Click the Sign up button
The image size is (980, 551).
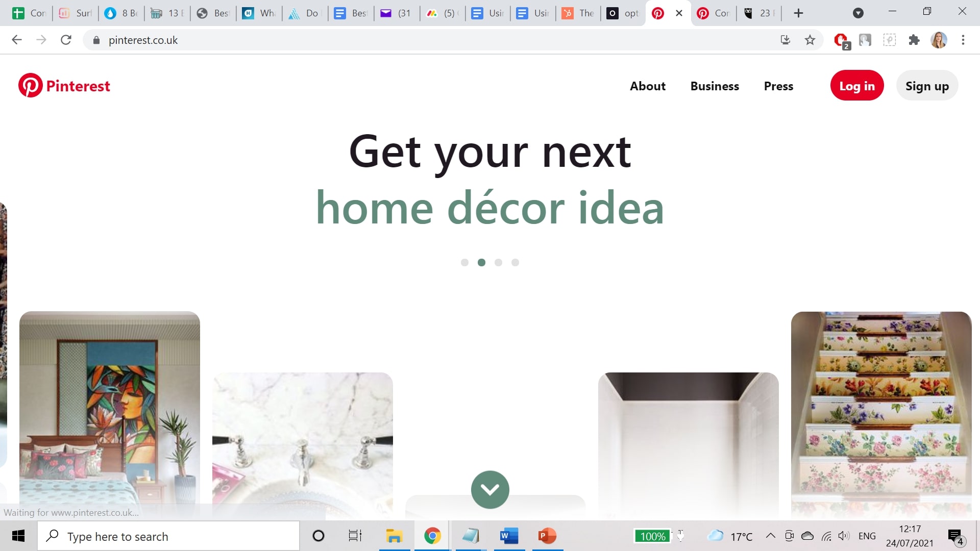[927, 85]
